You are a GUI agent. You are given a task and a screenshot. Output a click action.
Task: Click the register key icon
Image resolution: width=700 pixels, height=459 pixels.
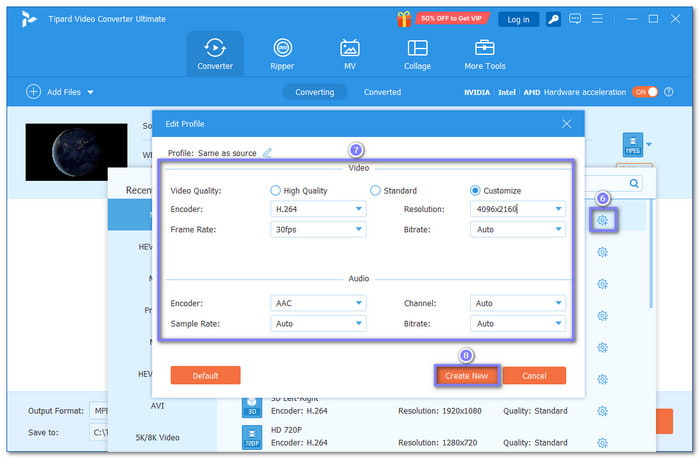[551, 19]
